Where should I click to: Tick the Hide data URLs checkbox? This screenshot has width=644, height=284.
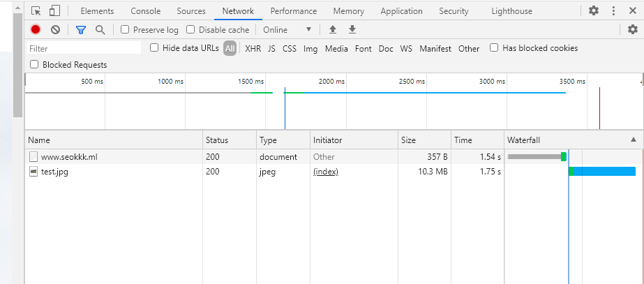155,48
